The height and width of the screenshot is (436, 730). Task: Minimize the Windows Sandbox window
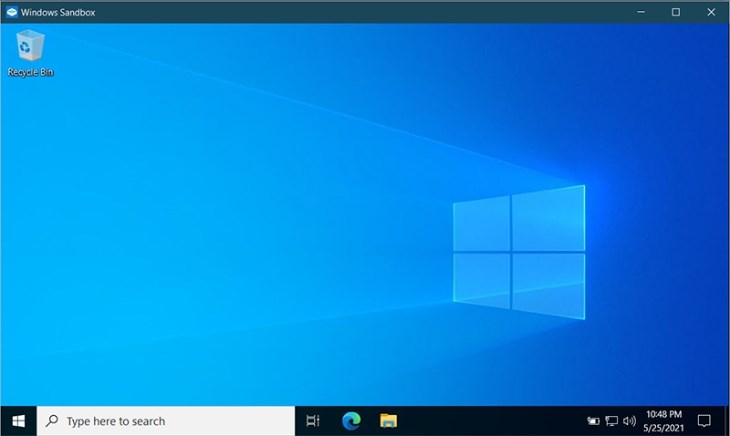[x=641, y=12]
